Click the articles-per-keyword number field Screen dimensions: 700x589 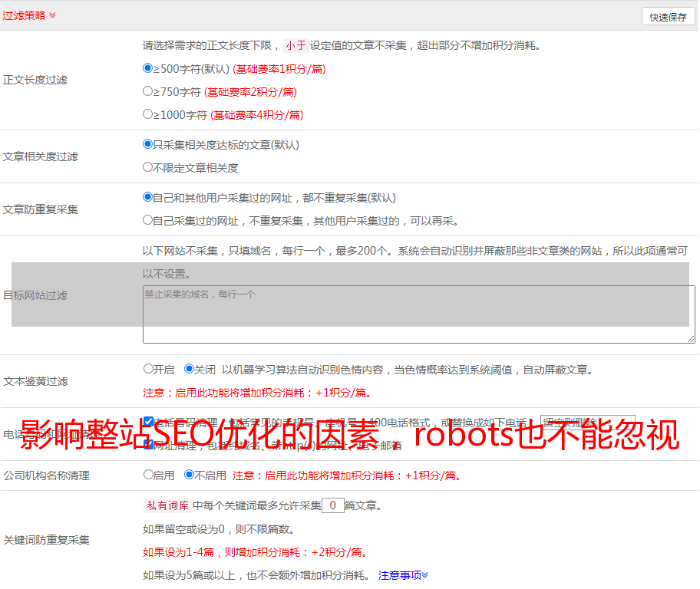pos(332,505)
